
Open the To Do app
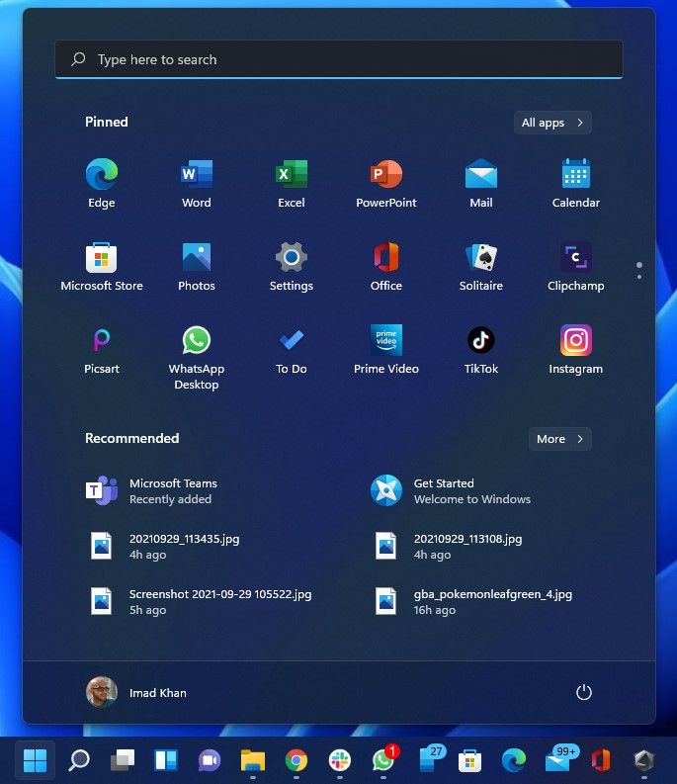click(x=292, y=350)
